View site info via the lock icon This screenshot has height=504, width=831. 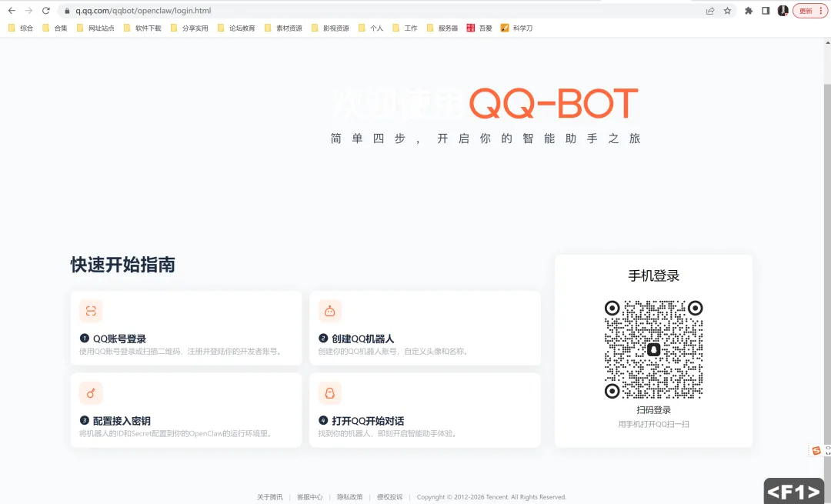[67, 11]
